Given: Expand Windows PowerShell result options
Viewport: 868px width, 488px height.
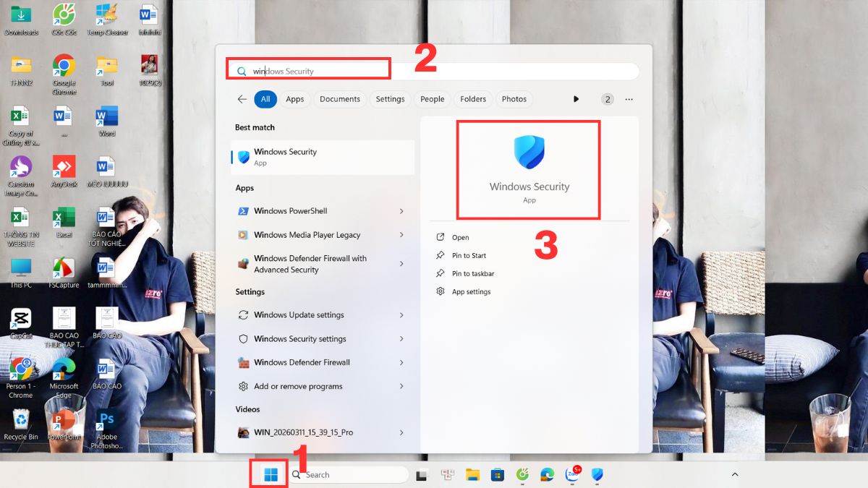Looking at the screenshot, I should click(401, 211).
